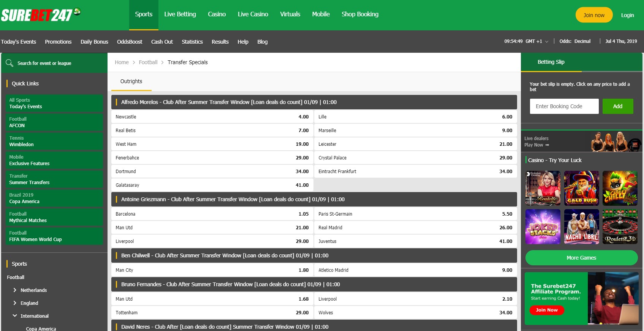Open the Tennis Wimbledon quick link

point(54,141)
